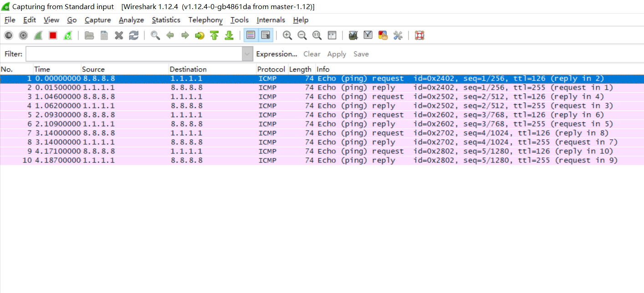The width and height of the screenshot is (644, 293).
Task: Select packet 7 request id=0x2702
Action: (x=322, y=133)
